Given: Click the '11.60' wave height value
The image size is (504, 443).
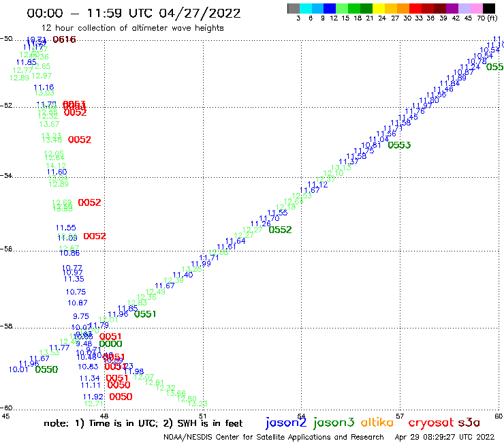Looking at the screenshot, I should (57, 172).
